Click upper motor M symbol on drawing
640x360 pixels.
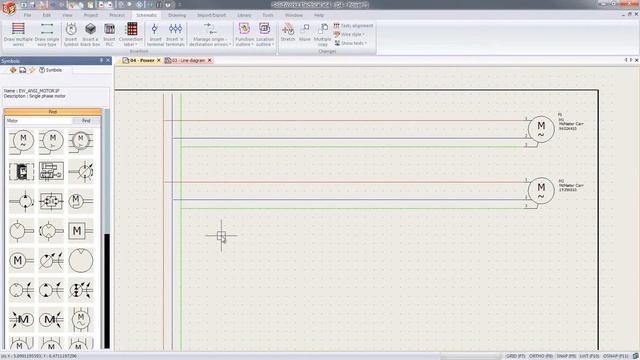tap(541, 129)
